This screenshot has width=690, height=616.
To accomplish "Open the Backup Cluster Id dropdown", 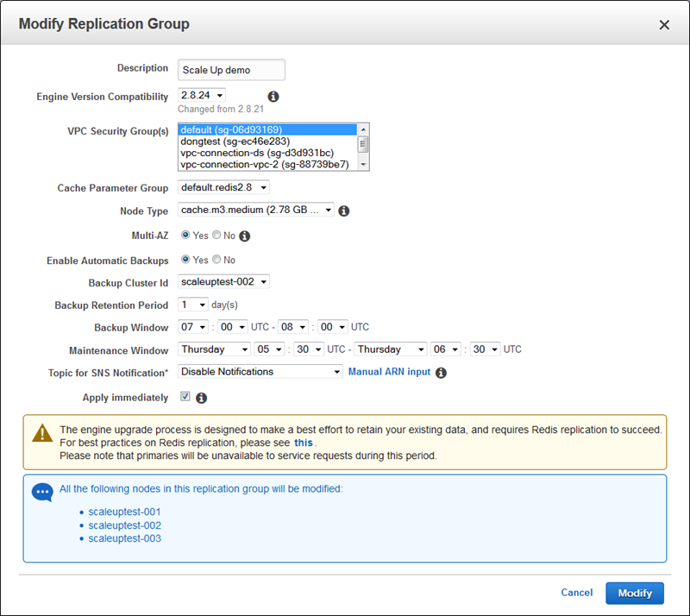I will pyautogui.click(x=223, y=281).
